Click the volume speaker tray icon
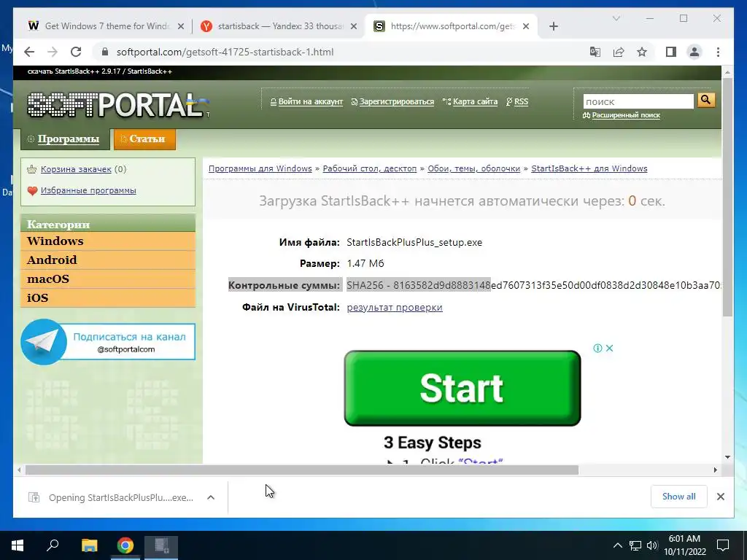 coord(651,545)
